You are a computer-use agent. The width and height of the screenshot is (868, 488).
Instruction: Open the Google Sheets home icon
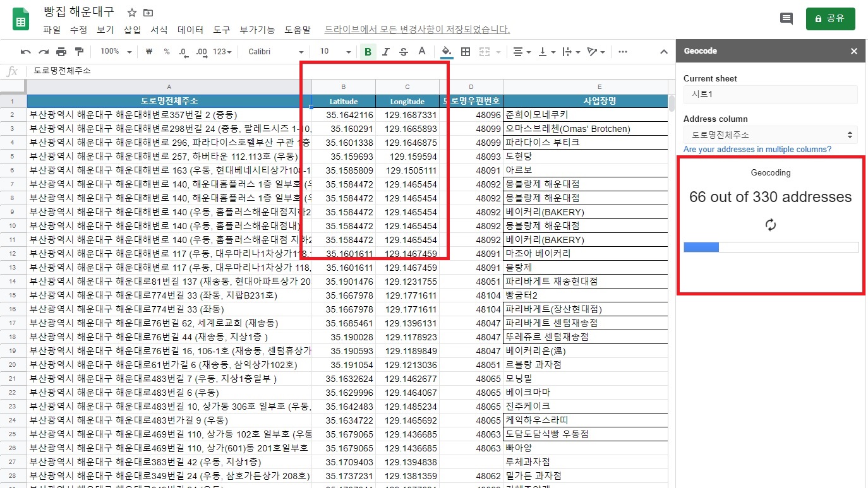pyautogui.click(x=21, y=19)
